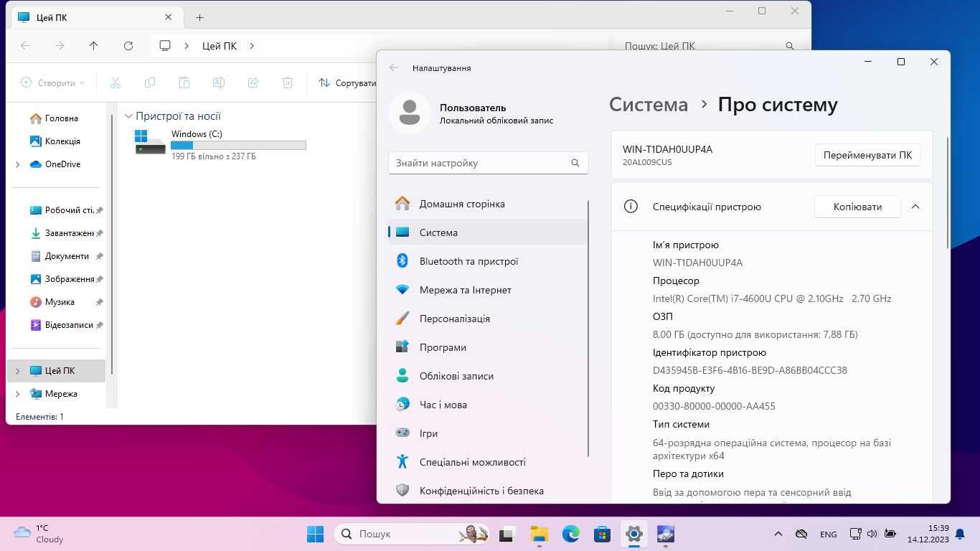Click the user avatar in Settings
Screen dimensions: 980x551
410,113
